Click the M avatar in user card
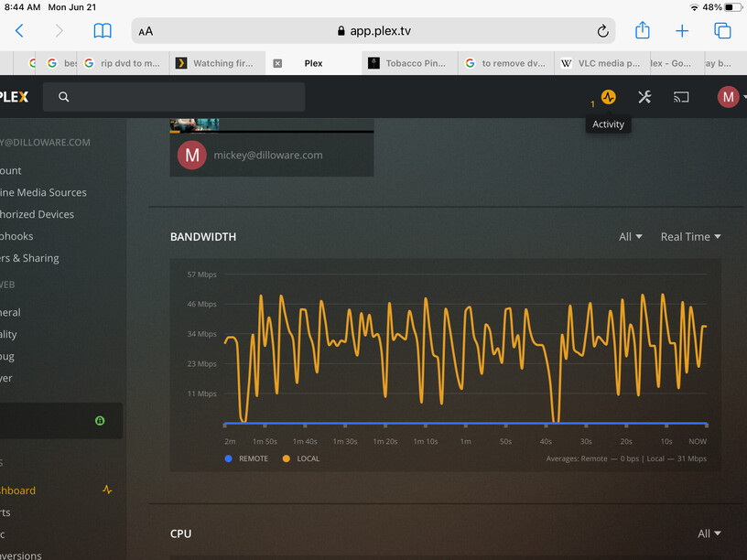Image resolution: width=747 pixels, height=560 pixels. click(192, 155)
